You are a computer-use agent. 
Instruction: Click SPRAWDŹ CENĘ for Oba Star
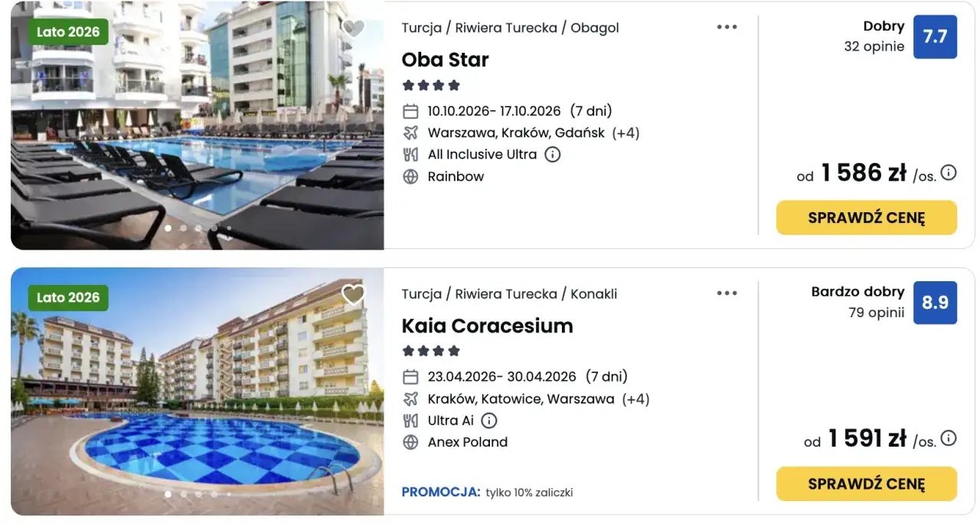(x=866, y=218)
